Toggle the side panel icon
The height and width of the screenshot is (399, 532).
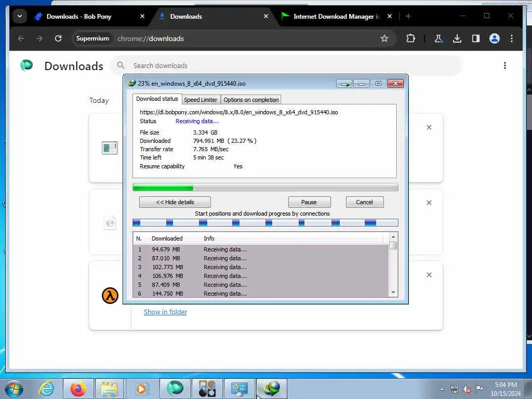tap(476, 38)
